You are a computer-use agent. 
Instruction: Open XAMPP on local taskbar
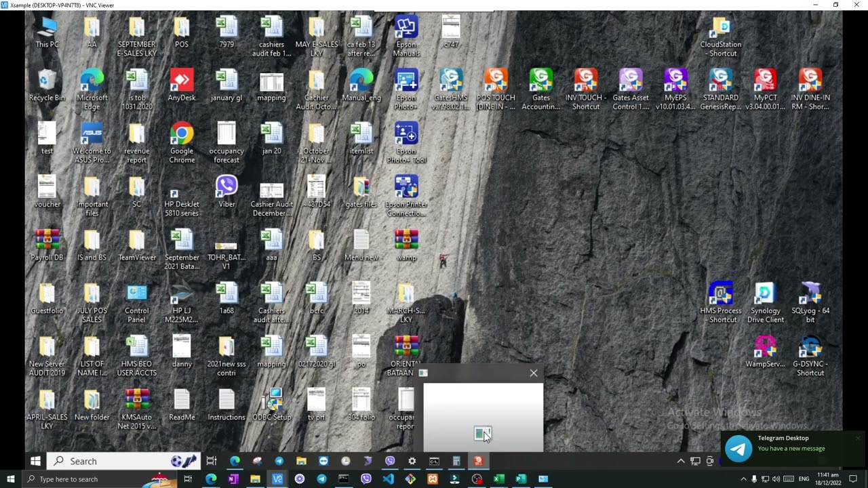pos(433,479)
